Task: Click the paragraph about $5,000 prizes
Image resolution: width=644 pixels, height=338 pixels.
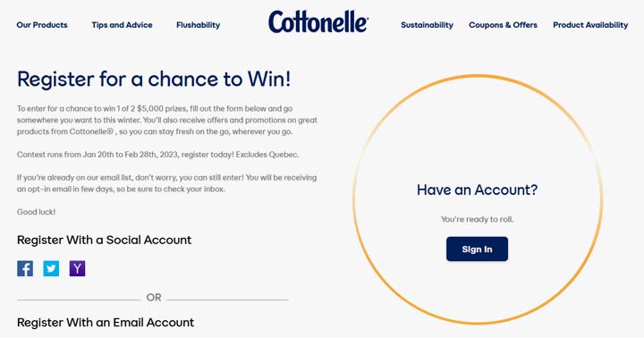Action: click(167, 121)
